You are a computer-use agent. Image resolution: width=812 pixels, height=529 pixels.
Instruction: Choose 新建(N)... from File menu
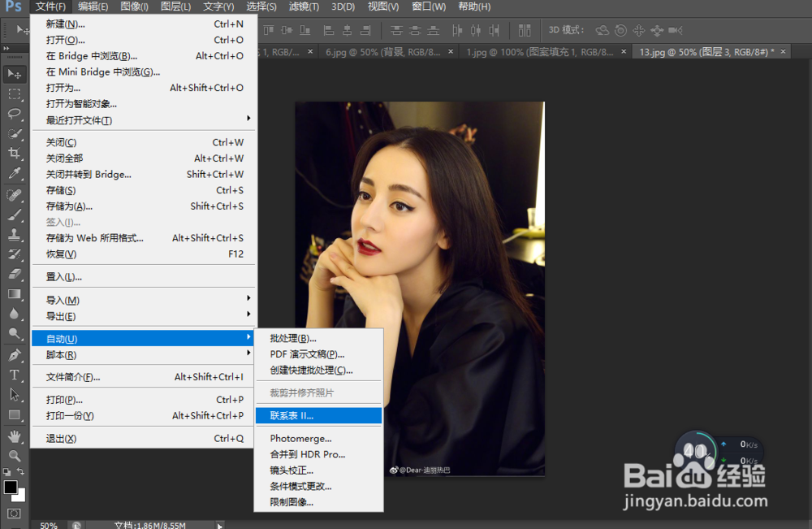(144, 24)
